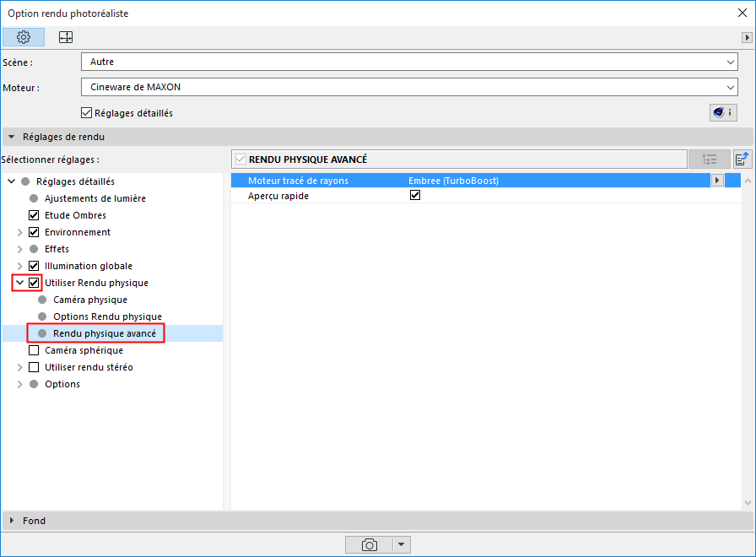The width and height of the screenshot is (756, 557).
Task: Open the render button dropdown arrow
Action: pos(401,545)
